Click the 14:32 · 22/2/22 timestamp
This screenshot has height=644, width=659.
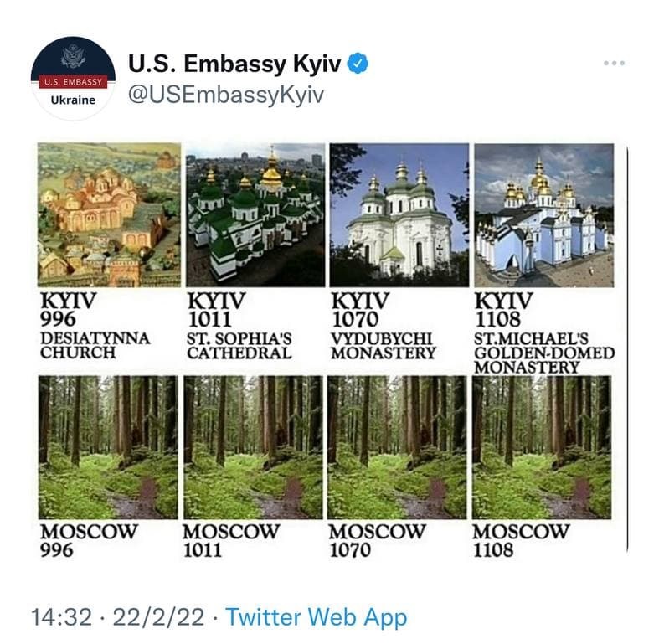[118, 617]
